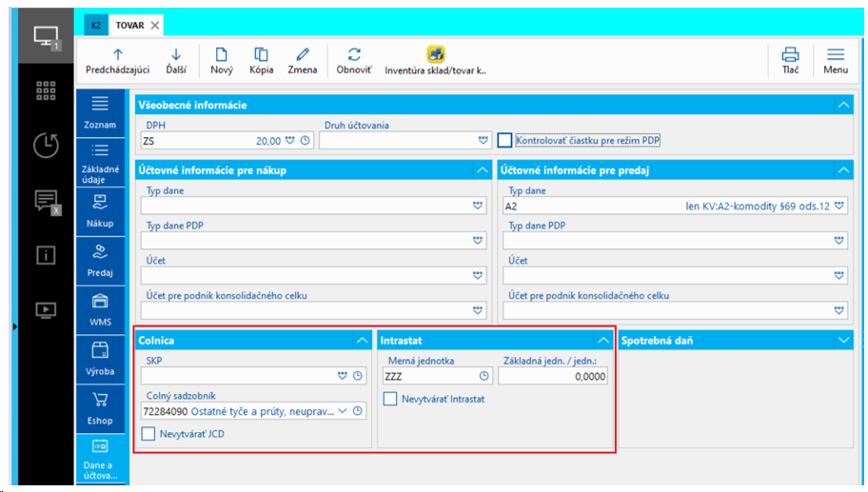The width and height of the screenshot is (868, 492).
Task: Open Inventúra sklad/tovar function
Action: point(436,61)
